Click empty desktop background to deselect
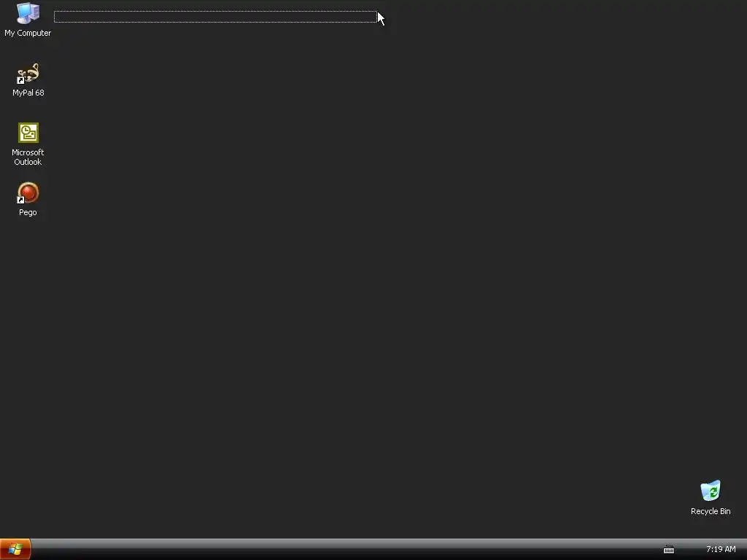Viewport: 747px width, 560px height. [381, 286]
